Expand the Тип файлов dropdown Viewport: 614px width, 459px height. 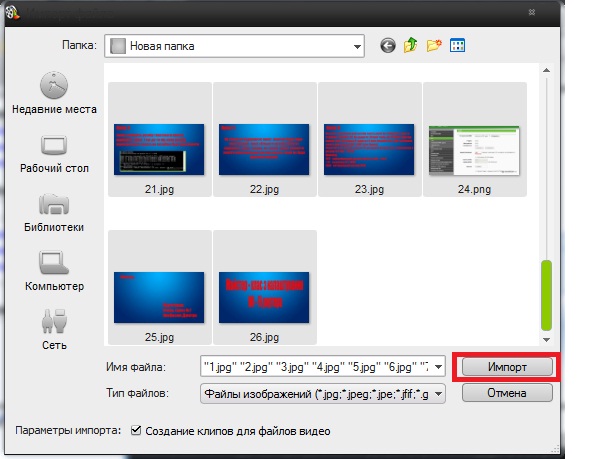439,393
